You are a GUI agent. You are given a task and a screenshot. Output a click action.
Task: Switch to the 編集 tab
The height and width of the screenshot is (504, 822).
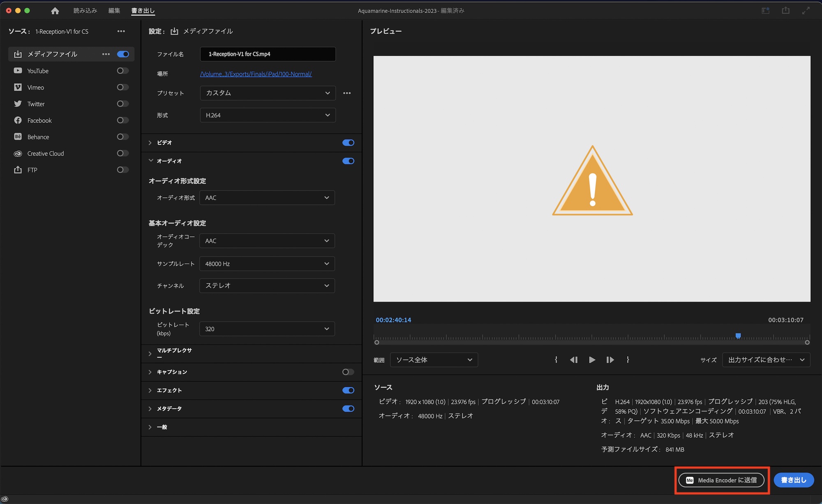coord(114,11)
